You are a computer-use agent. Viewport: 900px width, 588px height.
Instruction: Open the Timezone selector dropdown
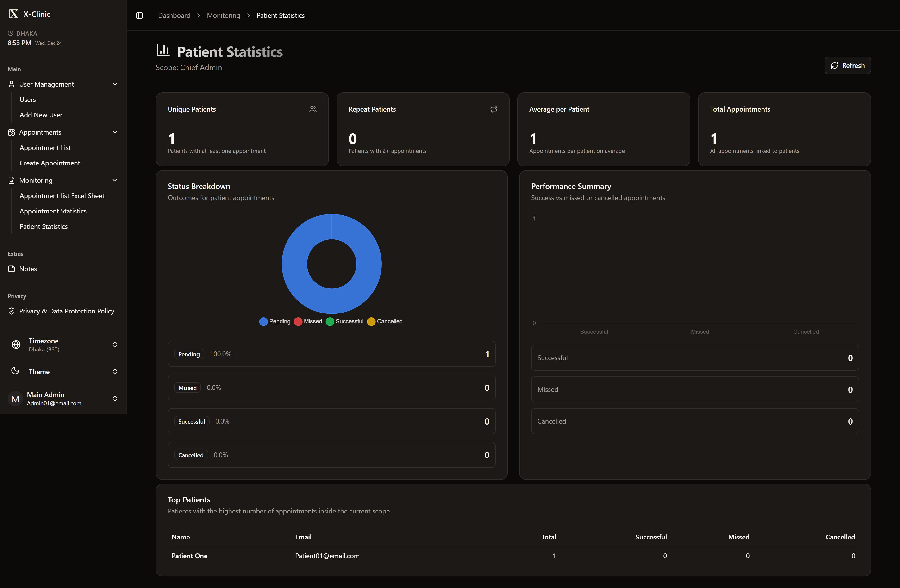(x=115, y=344)
